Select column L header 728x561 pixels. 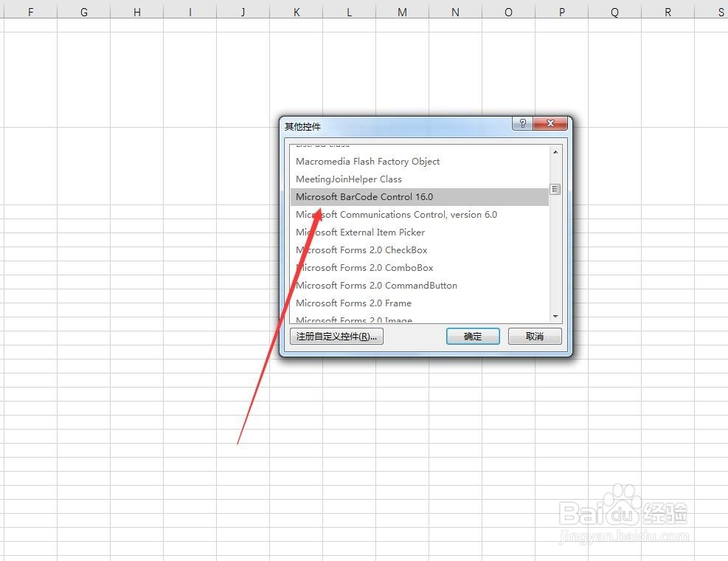coord(349,12)
